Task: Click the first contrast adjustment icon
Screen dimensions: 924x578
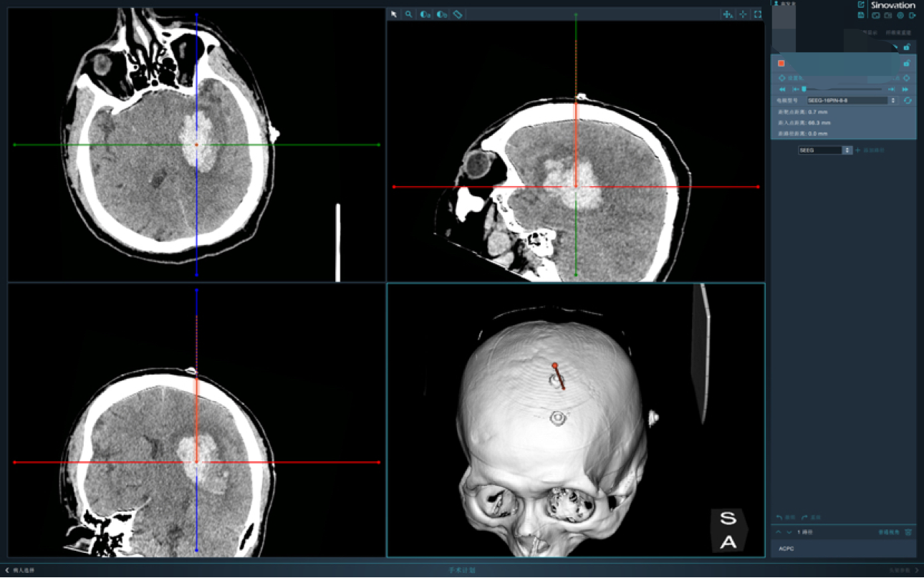Action: tap(425, 14)
